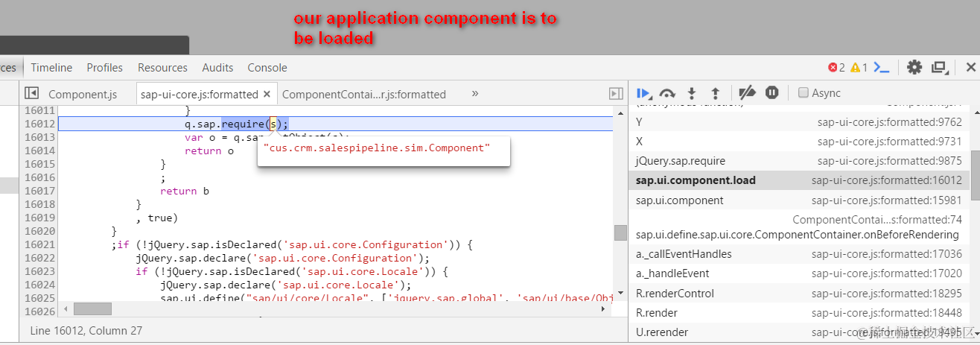The image size is (980, 345).
Task: Select jQuery.sap.require call stack frame
Action: click(799, 160)
